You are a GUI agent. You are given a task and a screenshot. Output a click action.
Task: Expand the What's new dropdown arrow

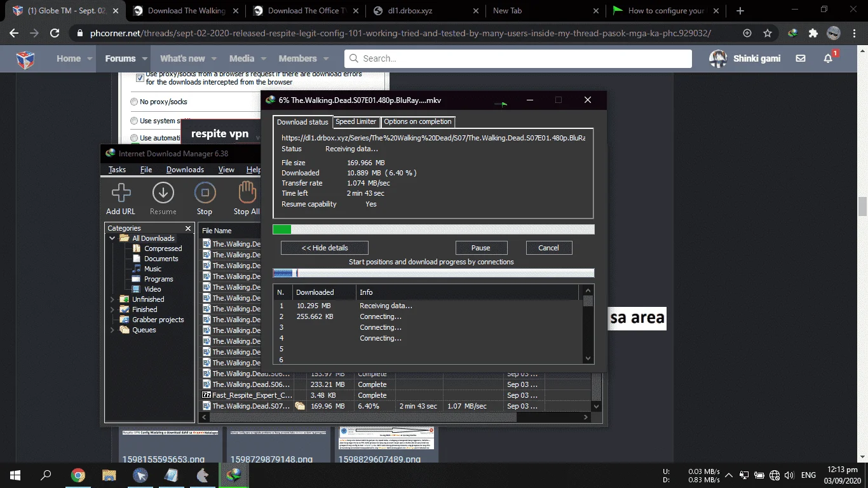click(214, 58)
